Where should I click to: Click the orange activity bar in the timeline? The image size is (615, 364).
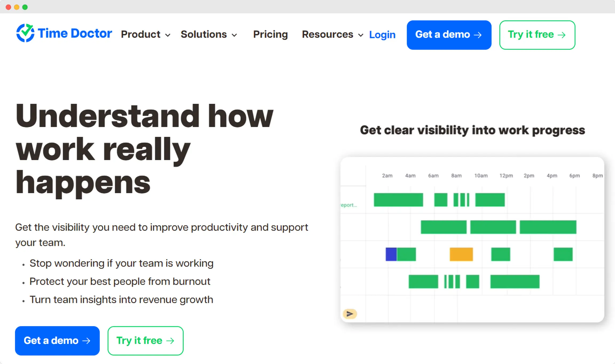coord(461,254)
